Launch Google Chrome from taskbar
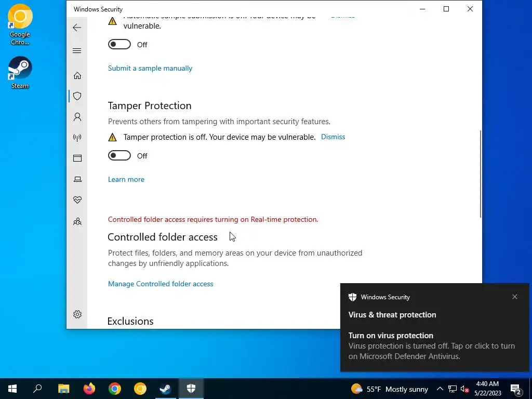Screen dimensions: 532x399 click(115, 389)
